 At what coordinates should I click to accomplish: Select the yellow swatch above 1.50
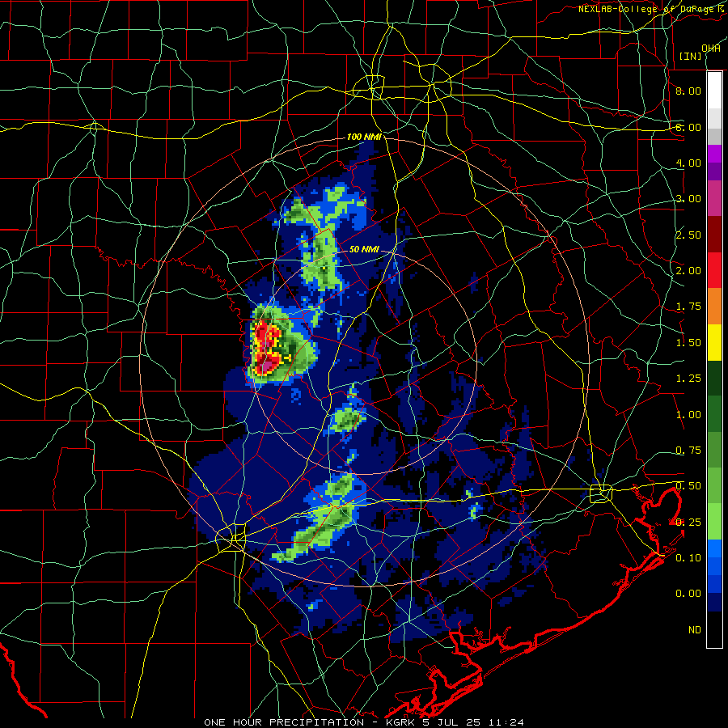pos(714,342)
